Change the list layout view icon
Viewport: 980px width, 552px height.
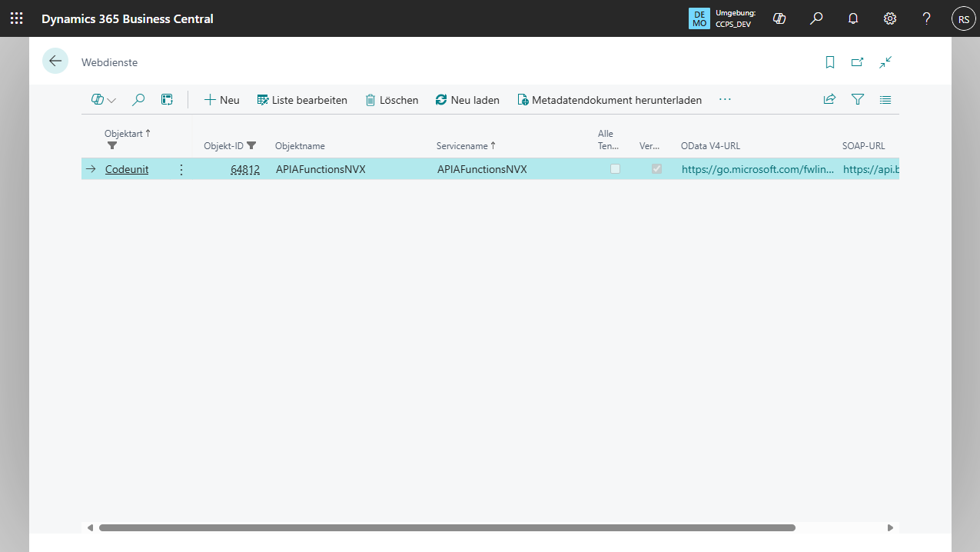[885, 100]
